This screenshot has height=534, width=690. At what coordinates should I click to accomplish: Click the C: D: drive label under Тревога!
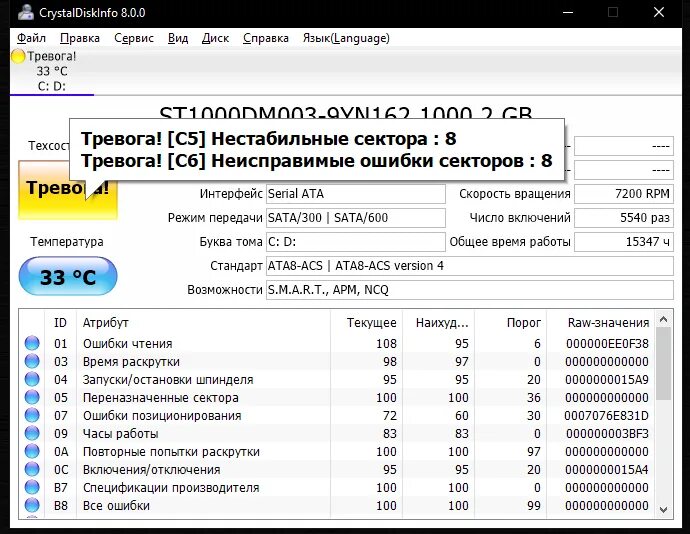[x=51, y=86]
